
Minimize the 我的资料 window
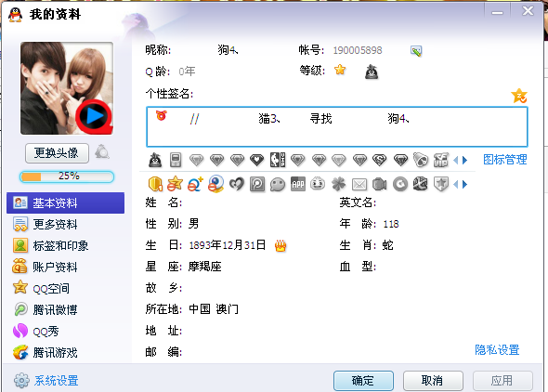pyautogui.click(x=497, y=12)
